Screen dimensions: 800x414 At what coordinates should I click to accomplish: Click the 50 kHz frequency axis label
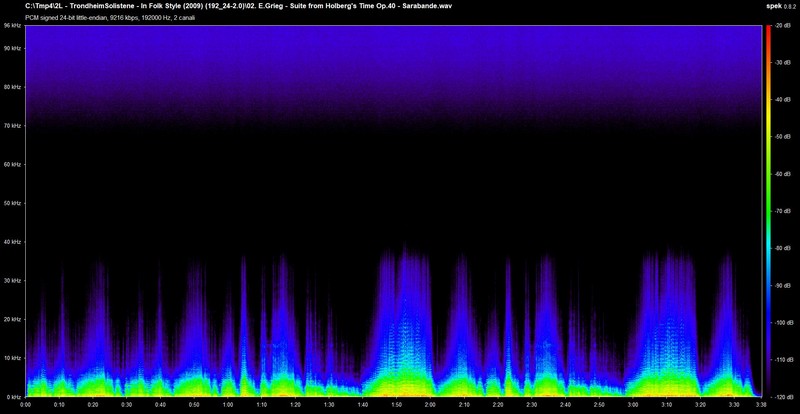tap(12, 203)
